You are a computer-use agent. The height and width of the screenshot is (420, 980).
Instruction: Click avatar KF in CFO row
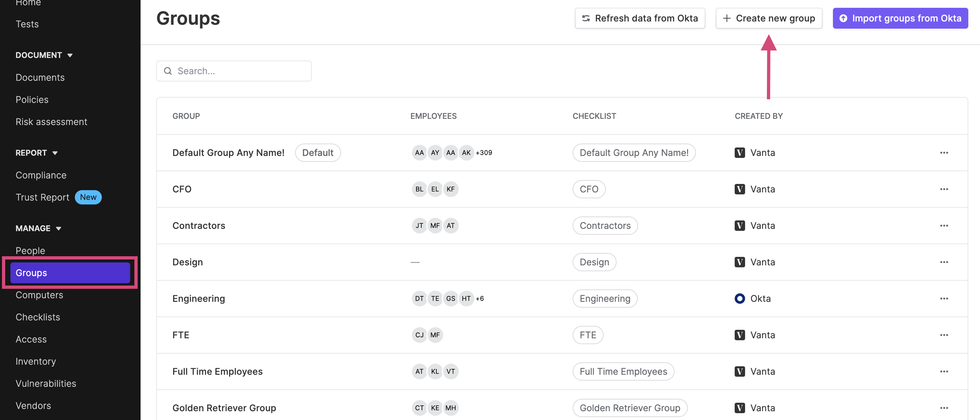(450, 189)
